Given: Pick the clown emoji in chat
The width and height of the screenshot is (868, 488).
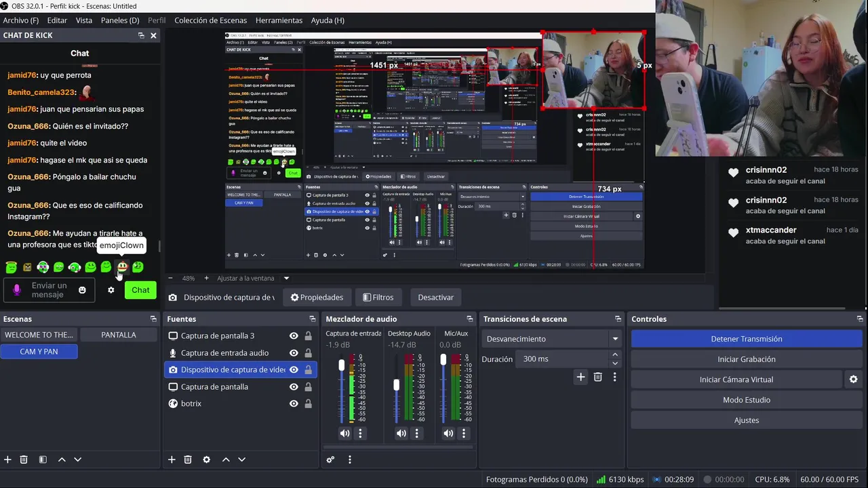Looking at the screenshot, I should click(122, 267).
